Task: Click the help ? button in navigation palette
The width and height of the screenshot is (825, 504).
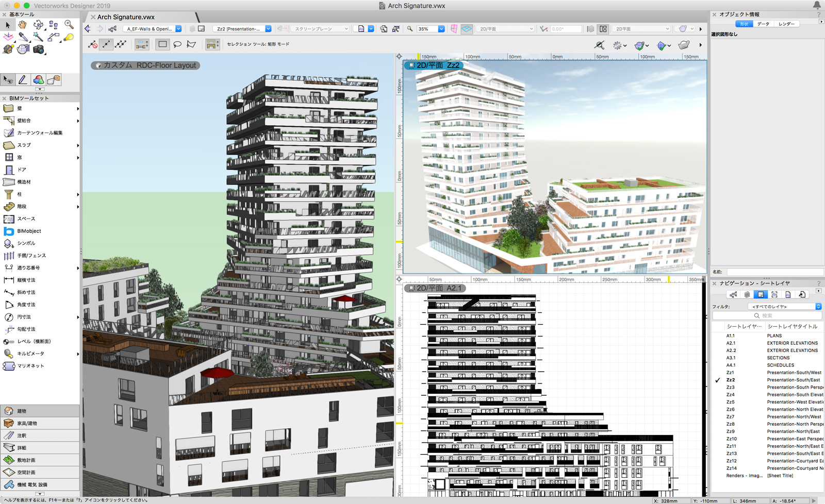Action: pos(819,283)
